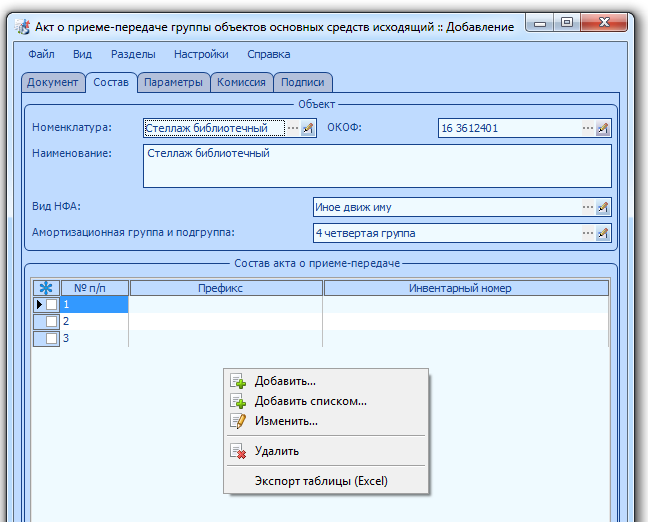Select row number 2 cell
This screenshot has height=522, width=648.
pos(94,322)
